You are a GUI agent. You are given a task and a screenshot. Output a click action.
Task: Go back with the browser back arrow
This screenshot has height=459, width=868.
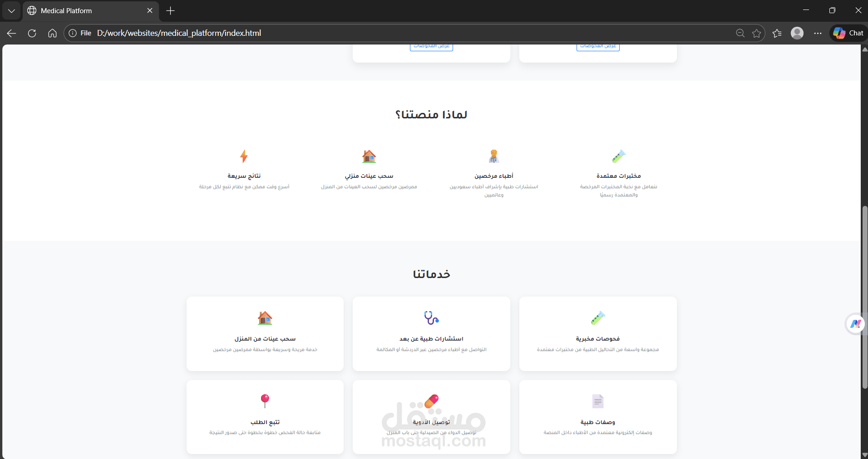coord(12,33)
